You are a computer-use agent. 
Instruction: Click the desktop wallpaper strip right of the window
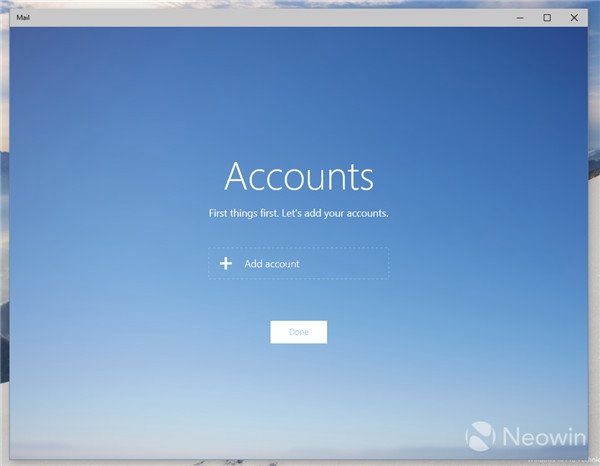594,230
